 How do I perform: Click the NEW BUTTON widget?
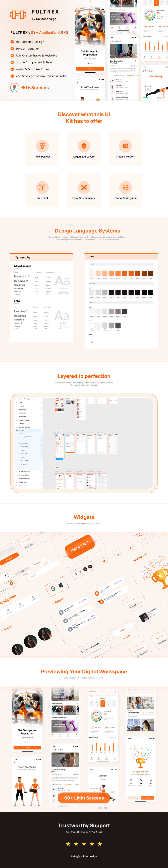tap(80, 547)
